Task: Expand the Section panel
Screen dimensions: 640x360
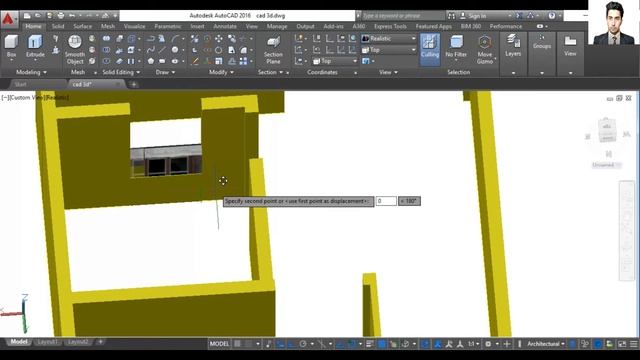Action: click(270, 72)
